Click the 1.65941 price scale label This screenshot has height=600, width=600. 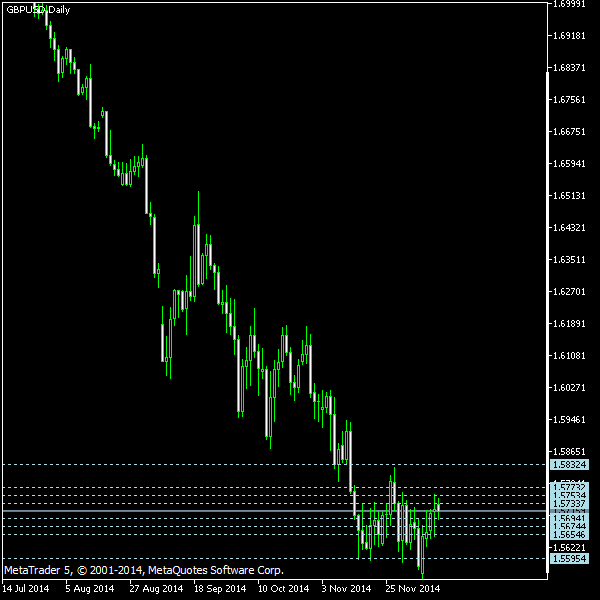click(x=569, y=164)
